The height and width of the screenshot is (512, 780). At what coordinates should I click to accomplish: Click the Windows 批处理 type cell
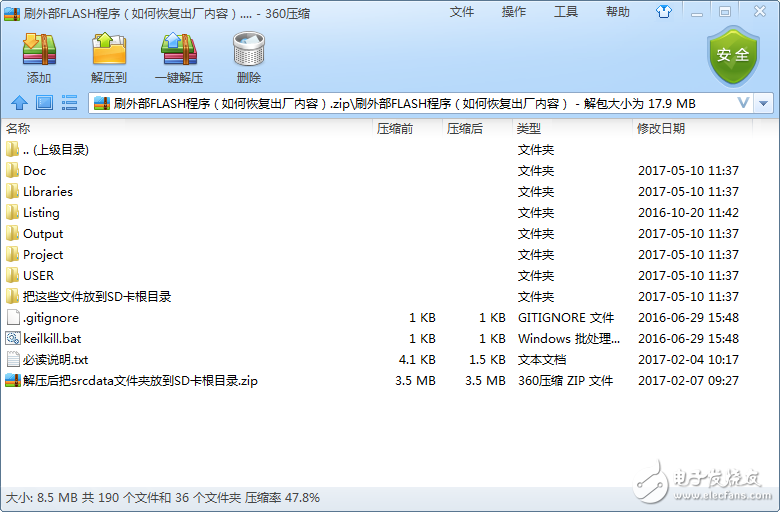[569, 339]
